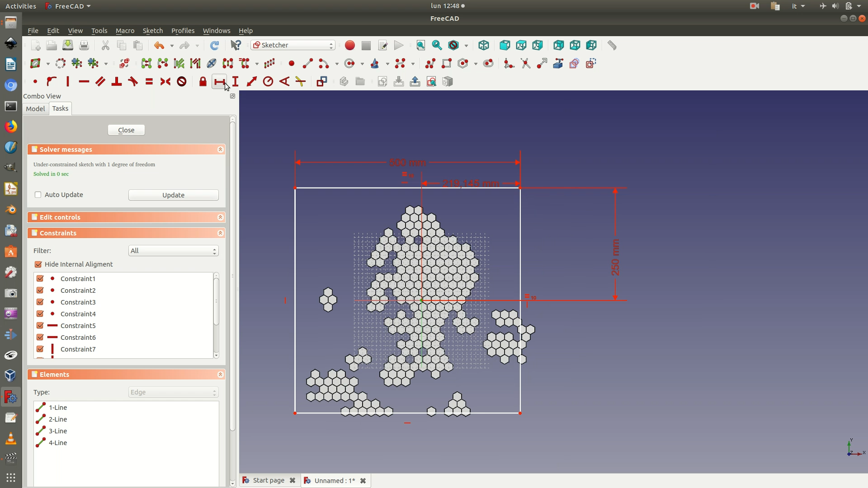Select the point-on-object constraint tool
Viewport: 868px width, 488px height.
point(52,82)
